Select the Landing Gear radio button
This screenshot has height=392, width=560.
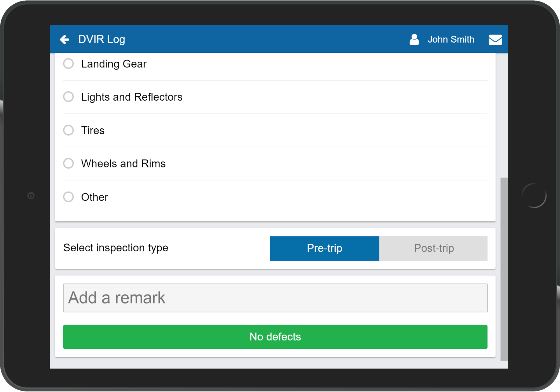[68, 64]
